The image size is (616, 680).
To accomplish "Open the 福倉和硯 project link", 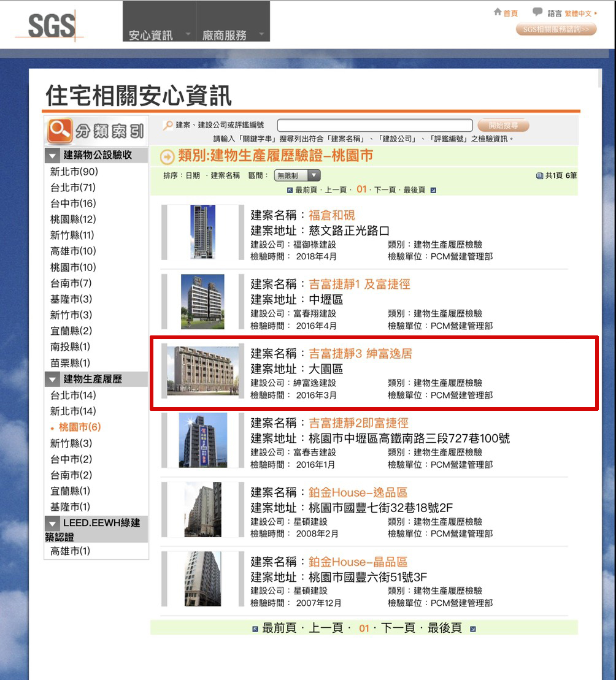I will (x=331, y=215).
